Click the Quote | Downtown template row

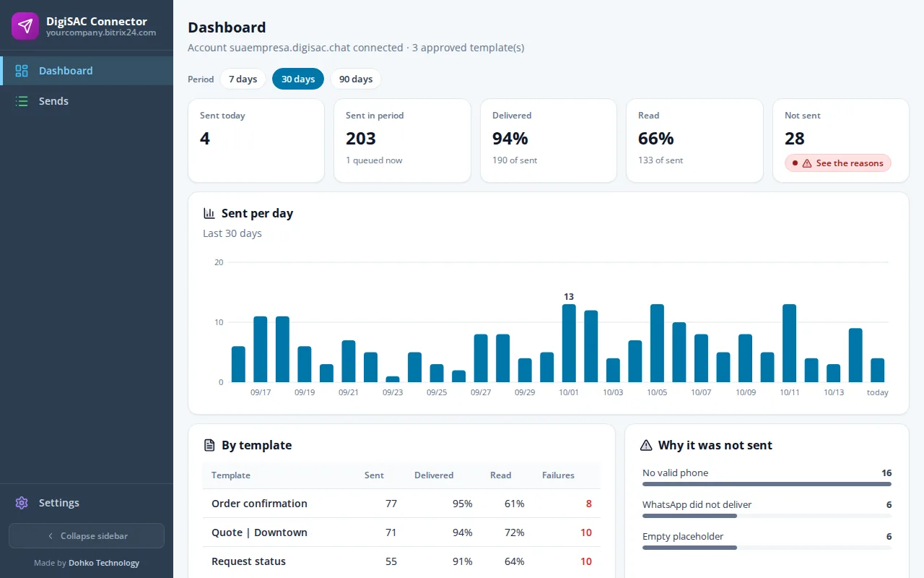click(x=401, y=532)
